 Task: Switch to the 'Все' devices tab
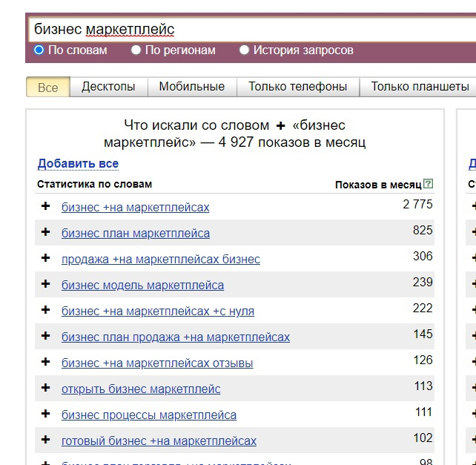coord(48,88)
